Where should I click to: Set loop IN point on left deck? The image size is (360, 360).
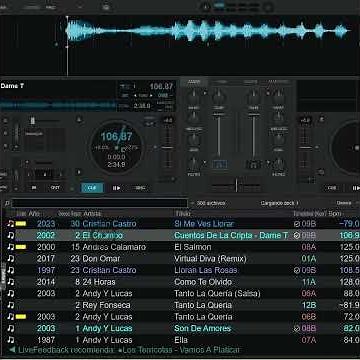click(x=34, y=188)
